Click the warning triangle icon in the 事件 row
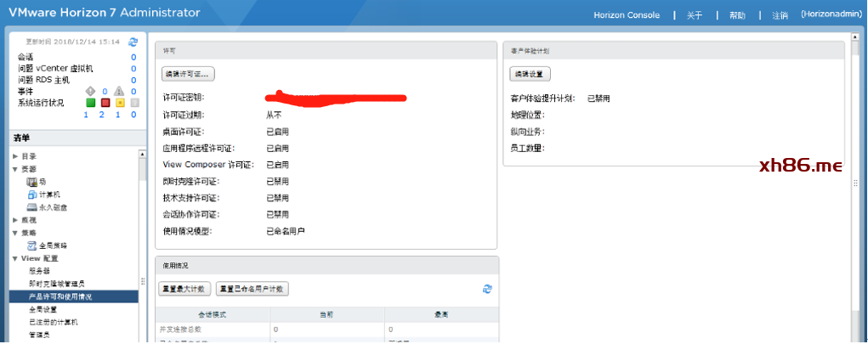 (x=119, y=92)
